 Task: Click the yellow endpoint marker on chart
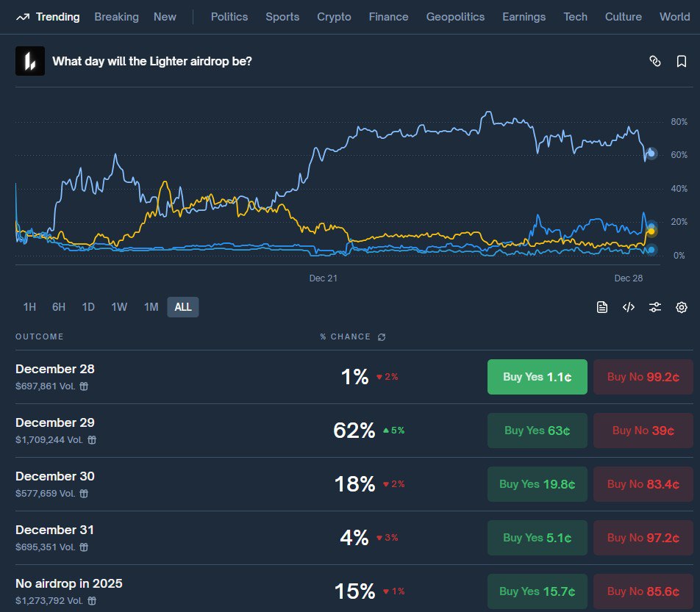coord(651,231)
